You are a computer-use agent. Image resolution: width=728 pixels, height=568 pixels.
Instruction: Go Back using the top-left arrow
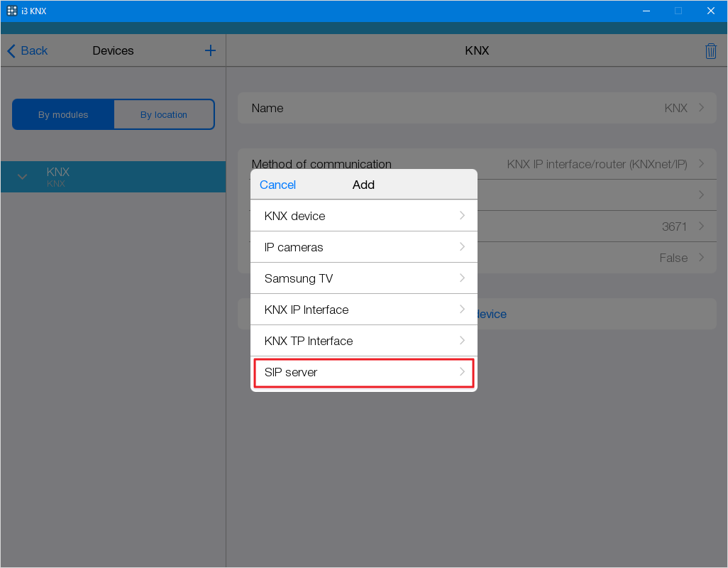point(28,50)
